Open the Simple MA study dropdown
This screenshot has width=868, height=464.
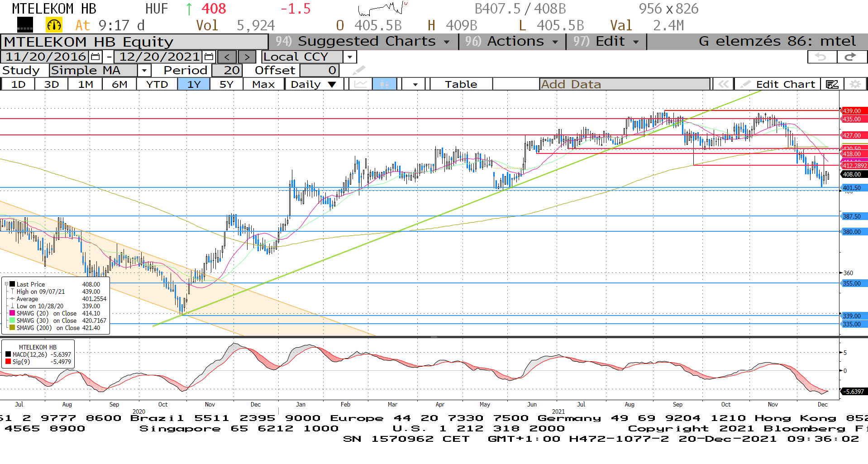(144, 70)
